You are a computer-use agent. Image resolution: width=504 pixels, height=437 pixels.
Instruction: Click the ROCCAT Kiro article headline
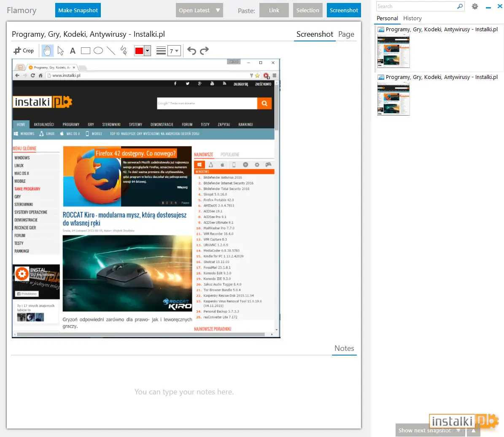[x=124, y=219]
